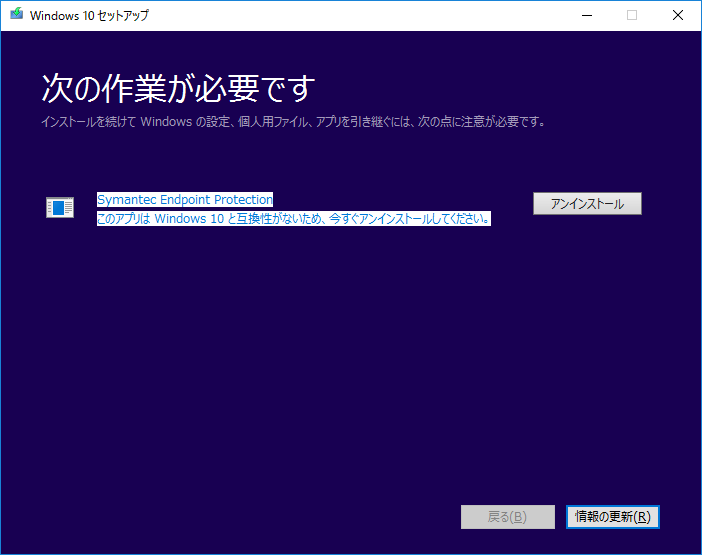Click the アンインストール button
702x555 pixels.
pyautogui.click(x=587, y=204)
